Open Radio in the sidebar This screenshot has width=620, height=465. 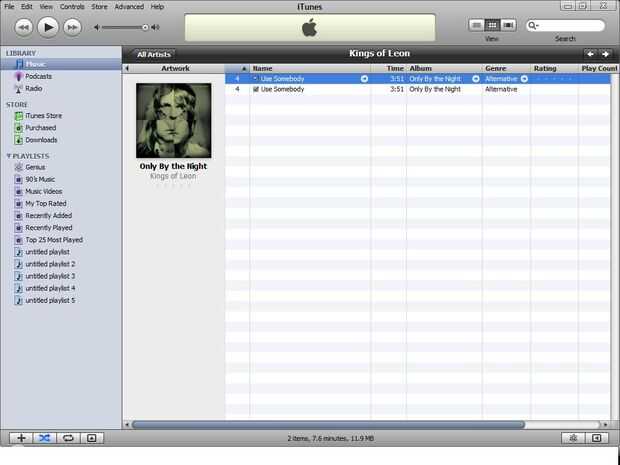pos(34,89)
